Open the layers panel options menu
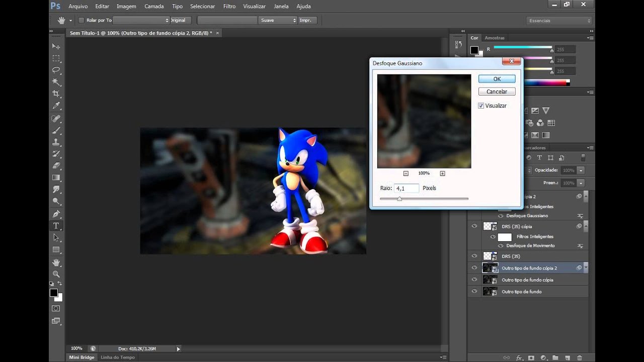 pos(590,148)
